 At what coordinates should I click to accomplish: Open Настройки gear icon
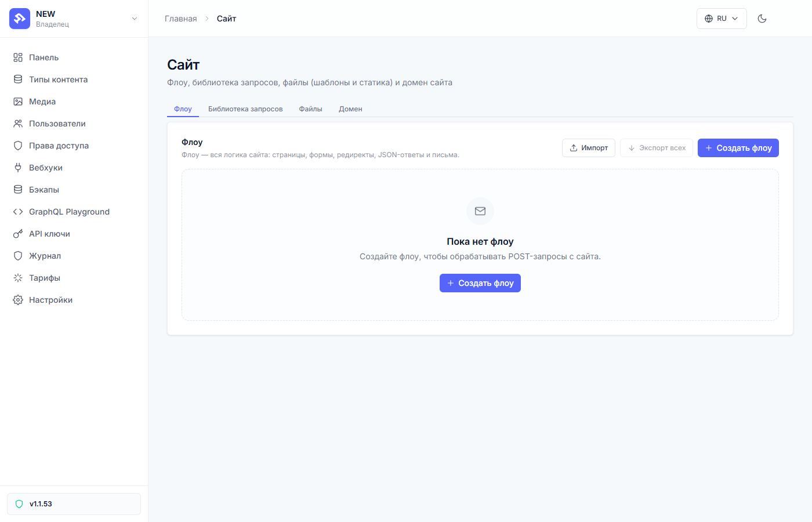coord(18,300)
